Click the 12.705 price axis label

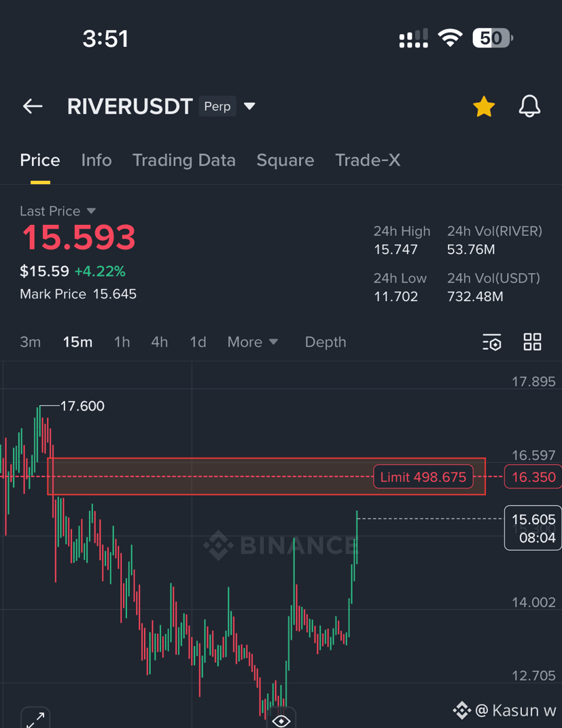533,676
